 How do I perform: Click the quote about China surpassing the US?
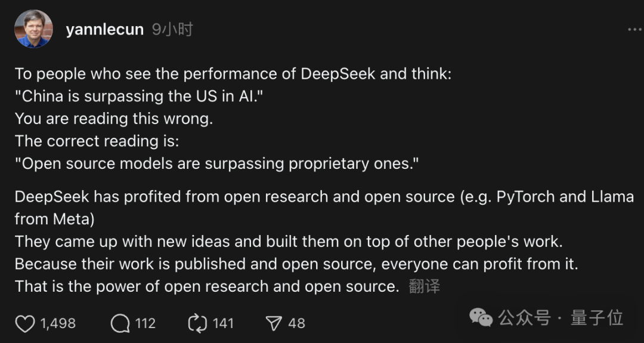[140, 96]
